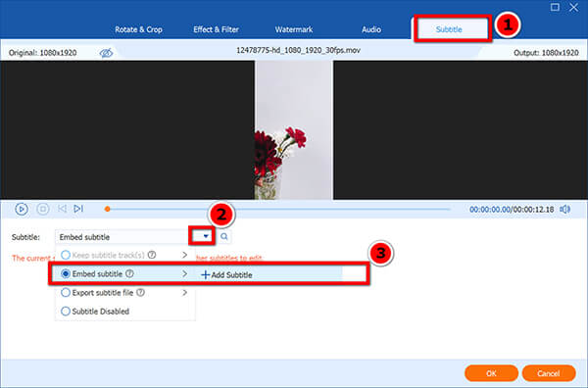This screenshot has height=388, width=588.
Task: Toggle original preview eye icon
Action: pos(106,53)
